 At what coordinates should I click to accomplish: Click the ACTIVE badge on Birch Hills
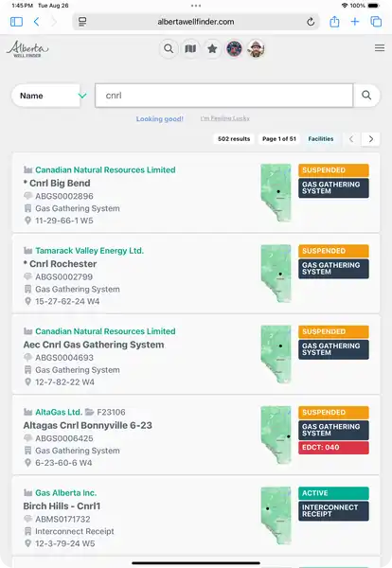[x=333, y=493]
